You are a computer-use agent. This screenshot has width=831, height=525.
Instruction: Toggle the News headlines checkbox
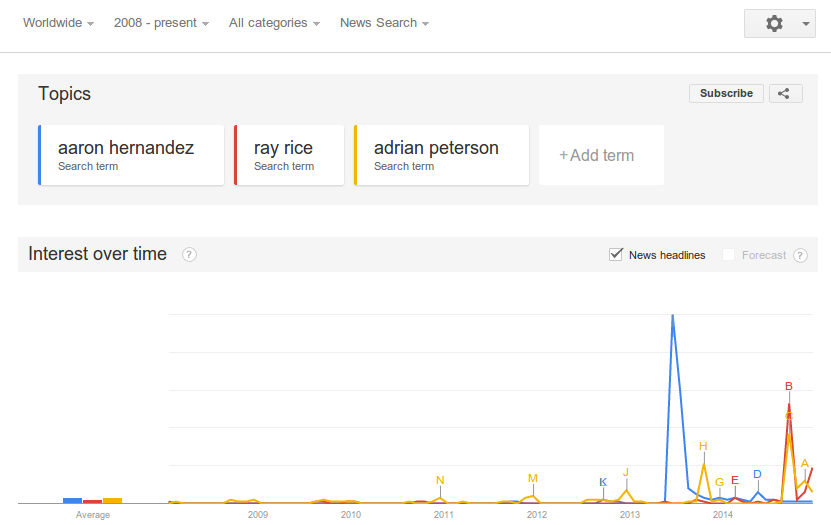pyautogui.click(x=616, y=255)
